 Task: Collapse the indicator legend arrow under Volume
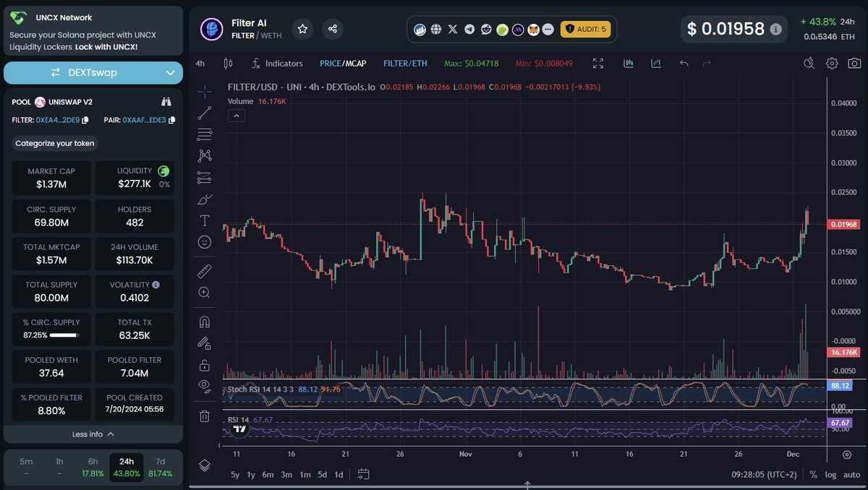click(x=236, y=116)
